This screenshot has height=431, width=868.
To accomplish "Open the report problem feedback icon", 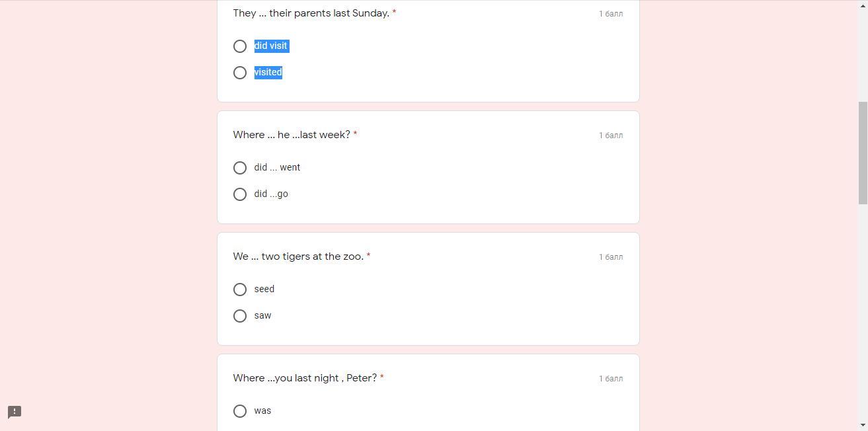I will 15,412.
